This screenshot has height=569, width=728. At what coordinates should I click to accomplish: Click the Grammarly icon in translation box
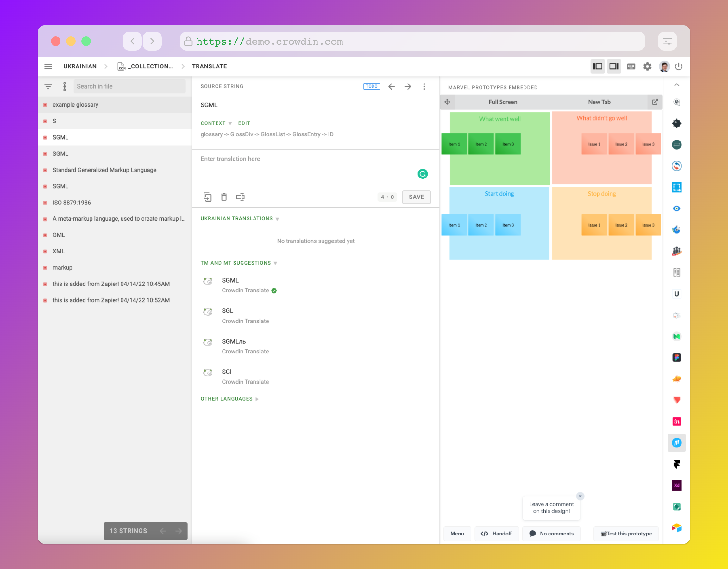coord(423,174)
